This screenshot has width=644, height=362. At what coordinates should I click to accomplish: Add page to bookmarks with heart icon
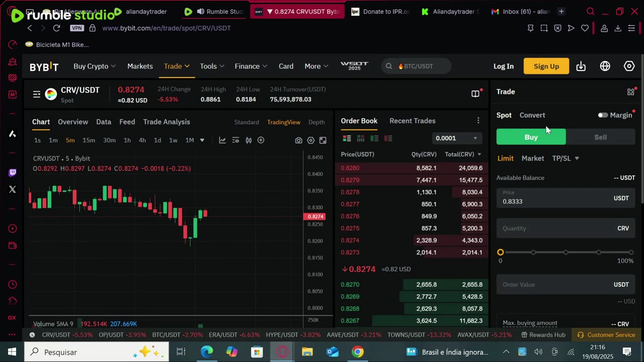(x=585, y=28)
